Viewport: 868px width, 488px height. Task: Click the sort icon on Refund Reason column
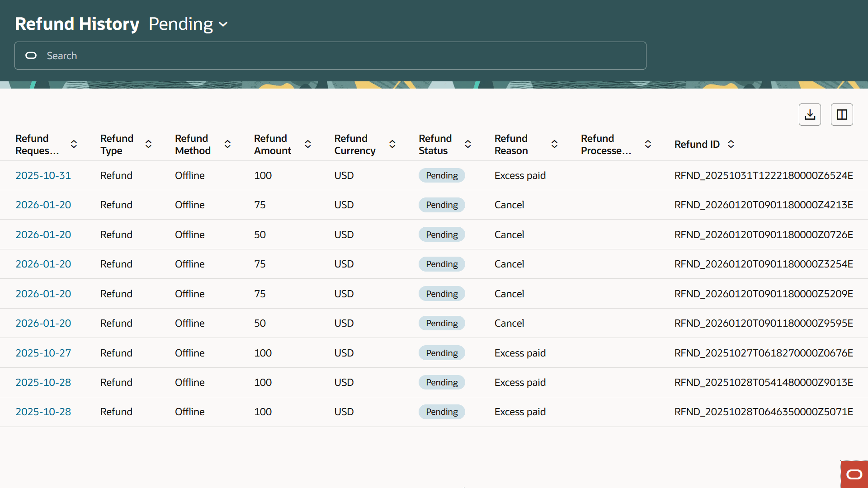click(555, 144)
